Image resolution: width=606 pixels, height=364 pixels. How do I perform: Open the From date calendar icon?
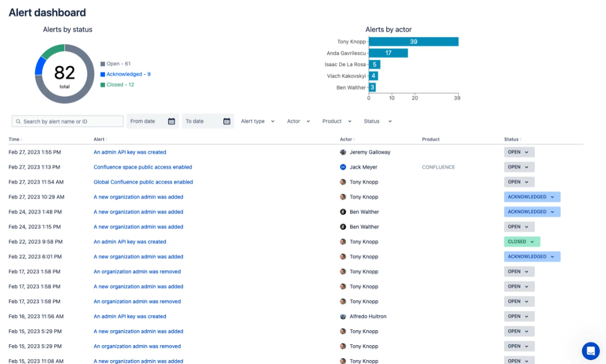point(171,121)
